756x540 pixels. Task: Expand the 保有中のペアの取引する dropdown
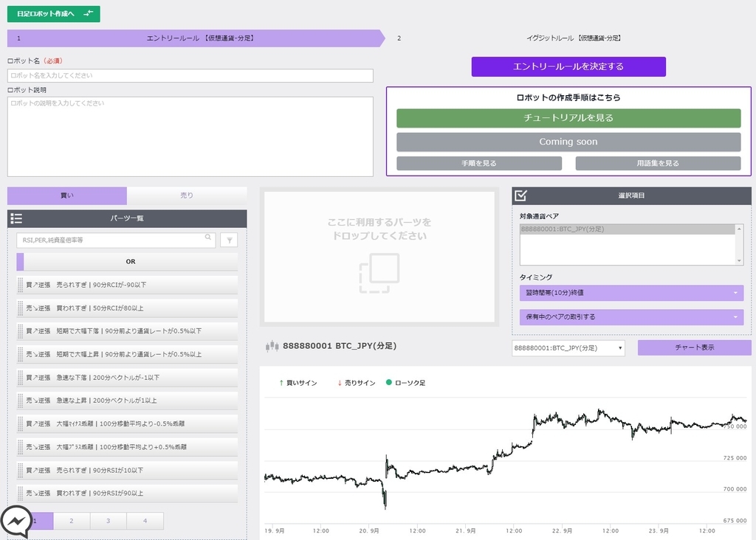[631, 316]
